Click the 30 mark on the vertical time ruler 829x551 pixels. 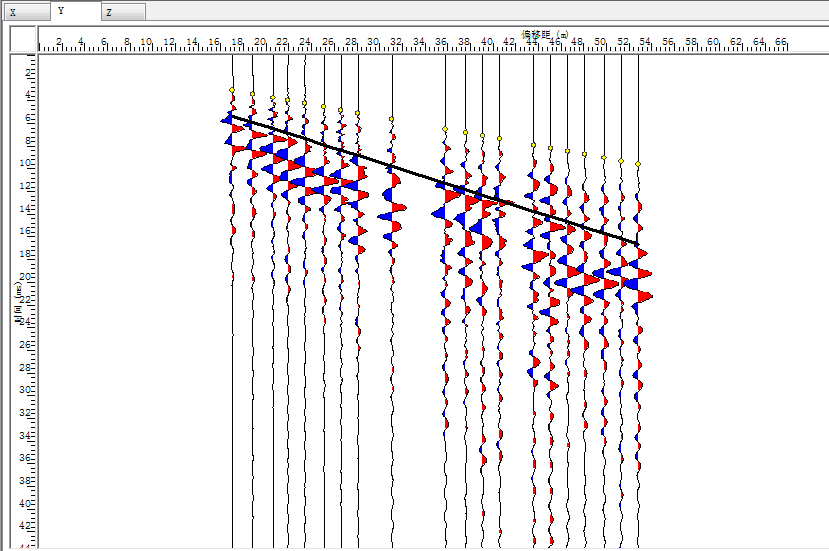[x=27, y=389]
